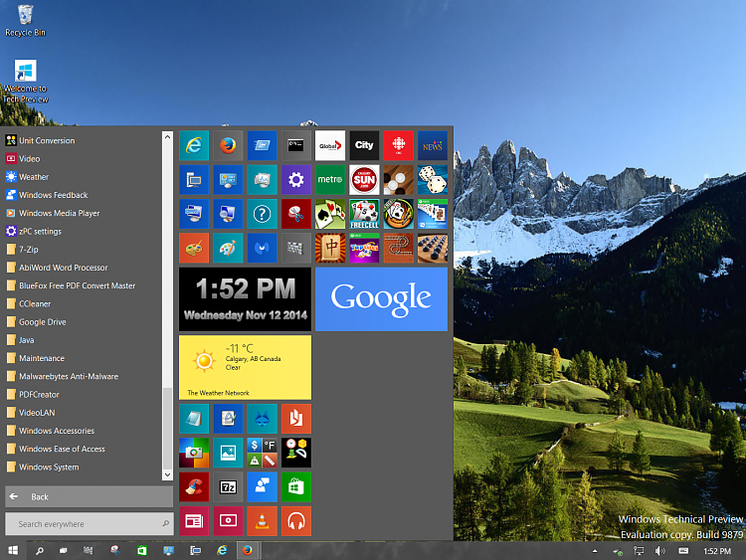Go Back from All Apps list
The height and width of the screenshot is (560, 746).
[x=89, y=496]
